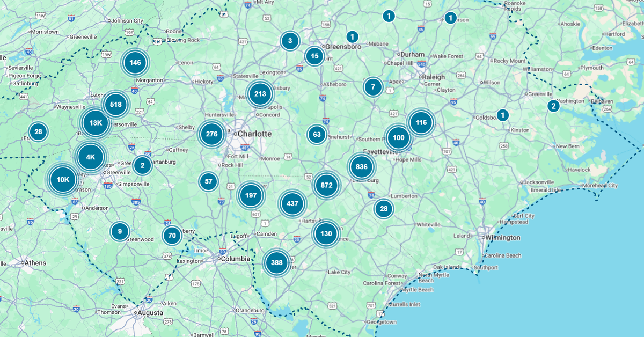Select the 7 cluster marker
The image size is (644, 337).
point(373,87)
